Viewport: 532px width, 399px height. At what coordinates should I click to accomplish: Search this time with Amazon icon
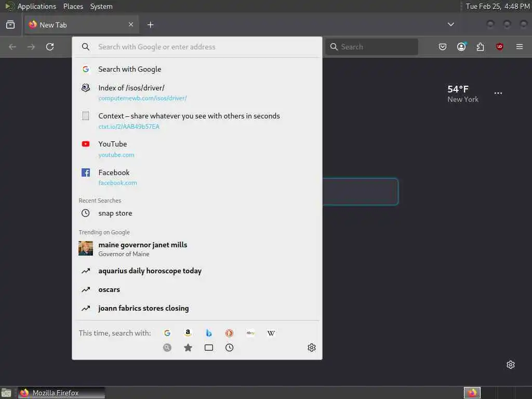[188, 333]
